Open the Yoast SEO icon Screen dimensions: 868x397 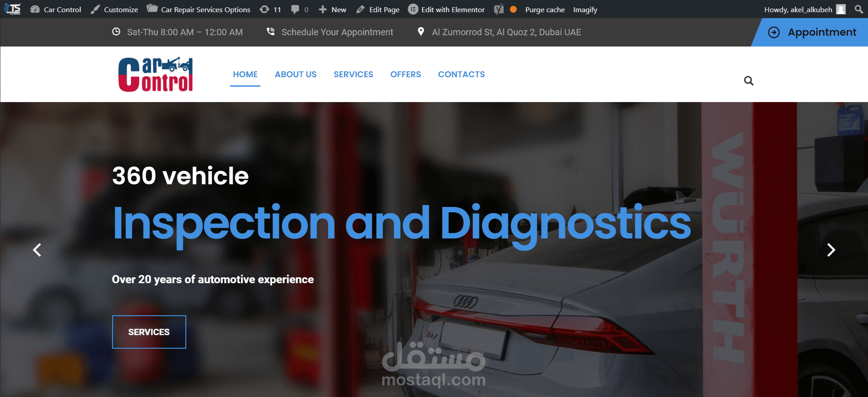499,9
